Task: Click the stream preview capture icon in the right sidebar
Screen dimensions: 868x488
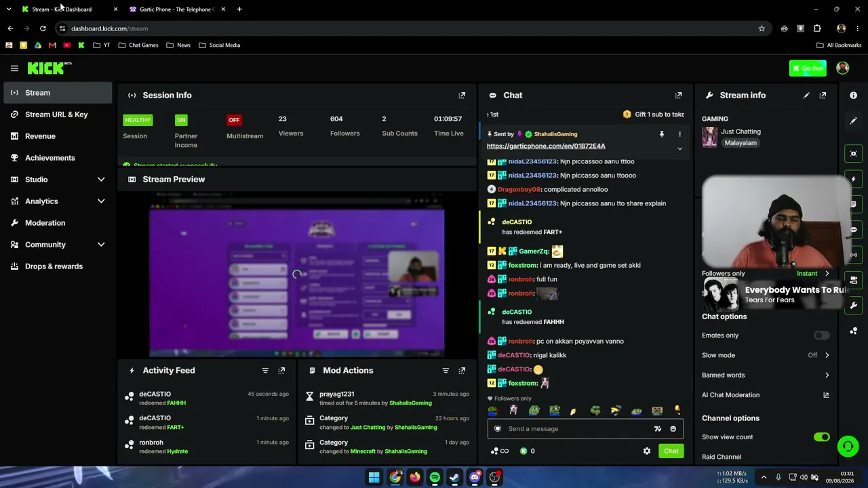Action: click(853, 154)
